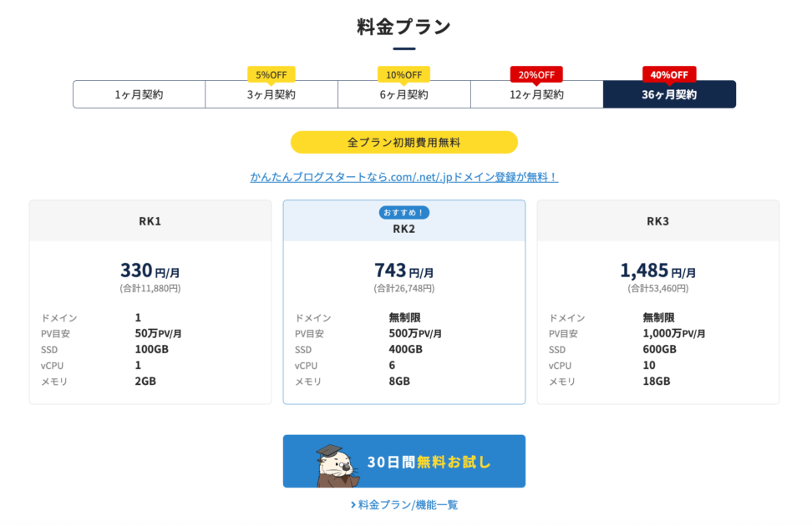Select the 1ヶ月契約 contract tab
812x526 pixels.
[x=139, y=94]
